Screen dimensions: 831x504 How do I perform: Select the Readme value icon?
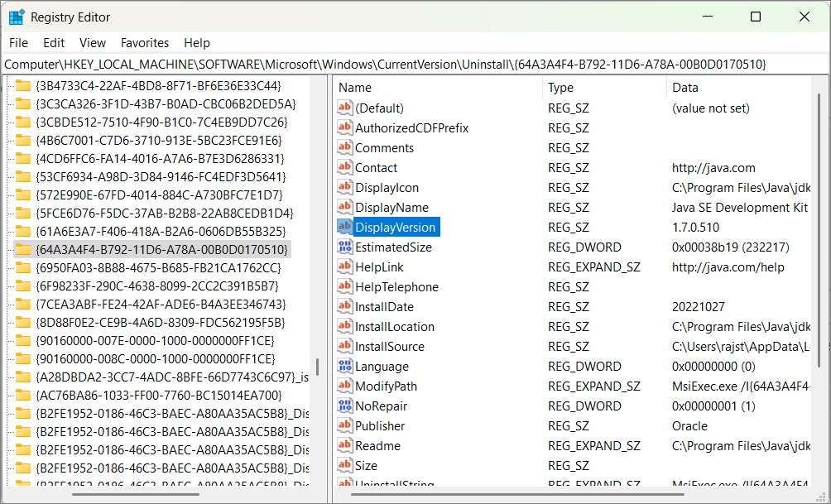point(345,446)
